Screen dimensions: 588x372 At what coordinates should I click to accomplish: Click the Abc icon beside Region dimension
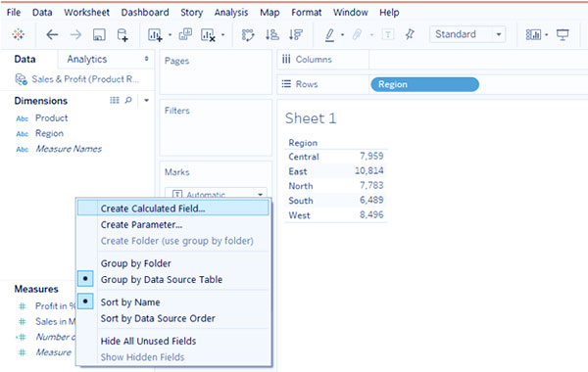(23, 134)
